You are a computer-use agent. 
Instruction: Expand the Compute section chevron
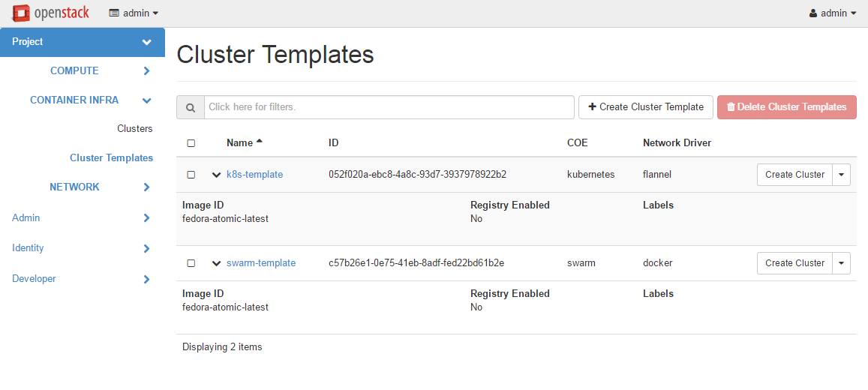147,71
